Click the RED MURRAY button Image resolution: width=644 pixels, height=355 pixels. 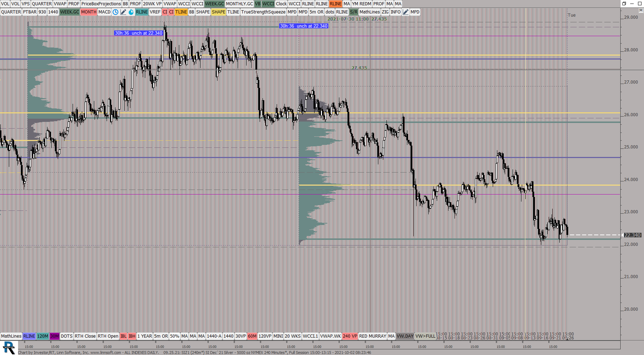tap(372, 336)
